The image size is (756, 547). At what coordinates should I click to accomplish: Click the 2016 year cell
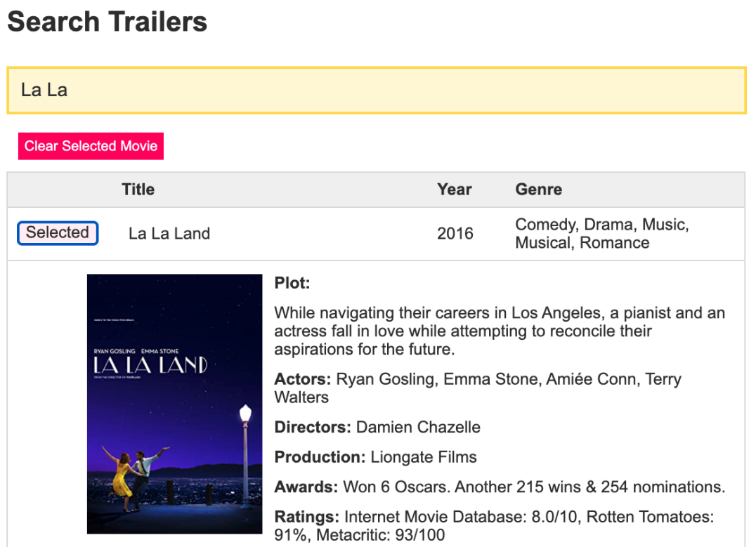point(455,234)
